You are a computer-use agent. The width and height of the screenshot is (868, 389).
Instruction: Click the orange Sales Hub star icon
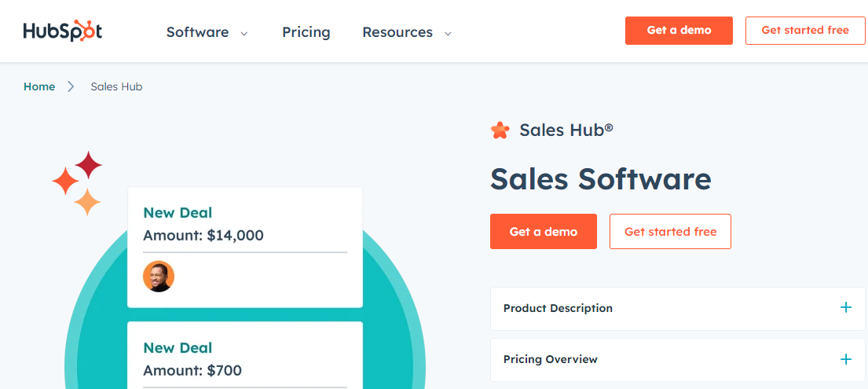pos(500,130)
